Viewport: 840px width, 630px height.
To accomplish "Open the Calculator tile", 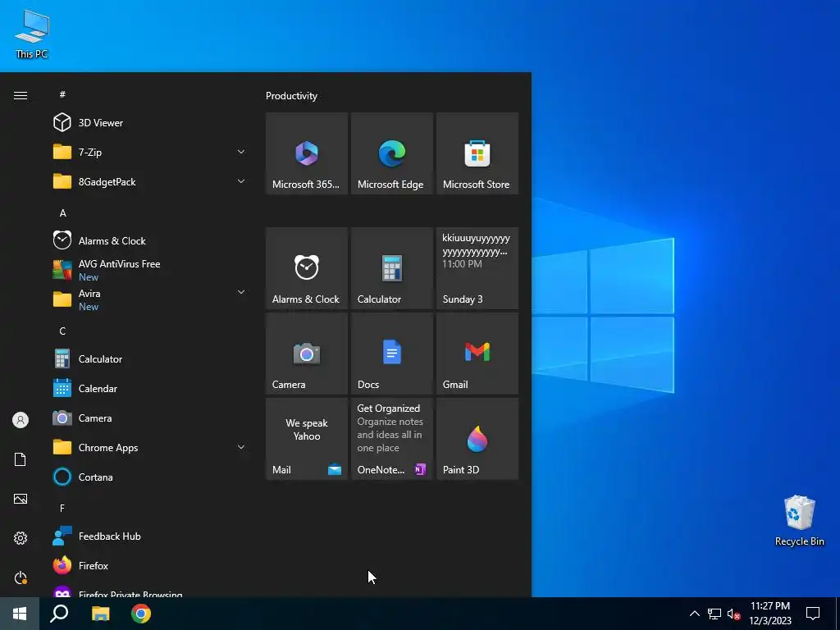I will 391,268.
